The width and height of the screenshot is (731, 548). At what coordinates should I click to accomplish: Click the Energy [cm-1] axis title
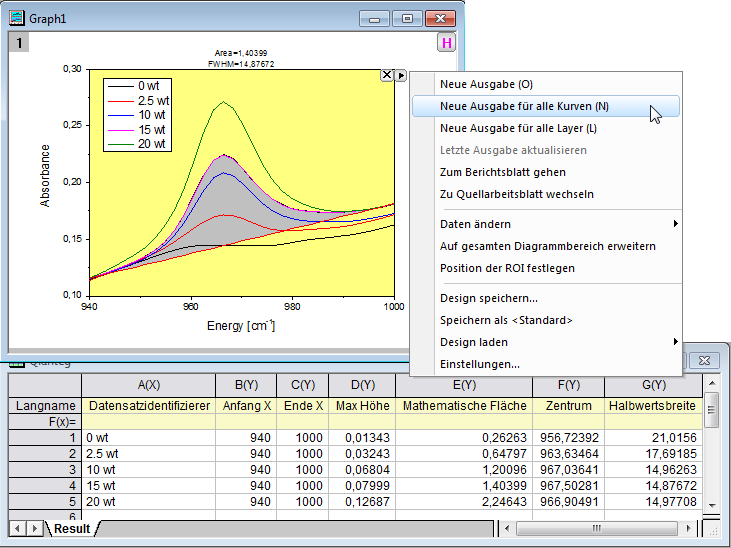pyautogui.click(x=241, y=325)
